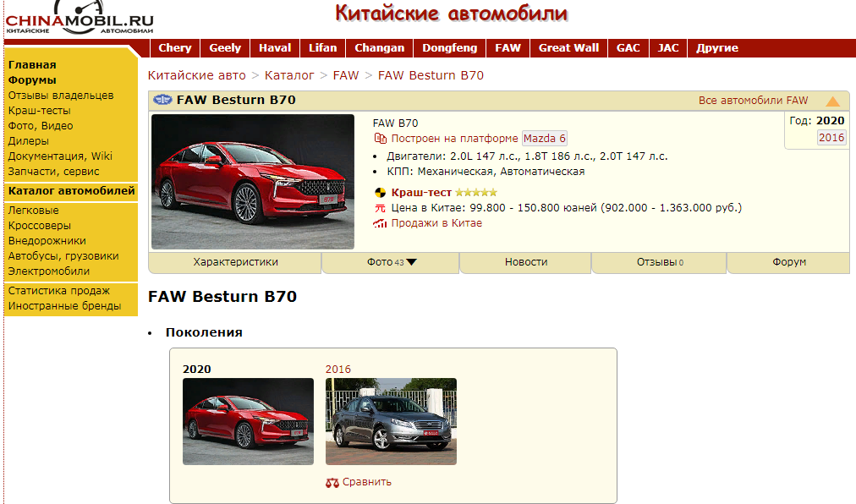Open Главная in sidebar
This screenshot has height=504, width=856.
[x=32, y=65]
